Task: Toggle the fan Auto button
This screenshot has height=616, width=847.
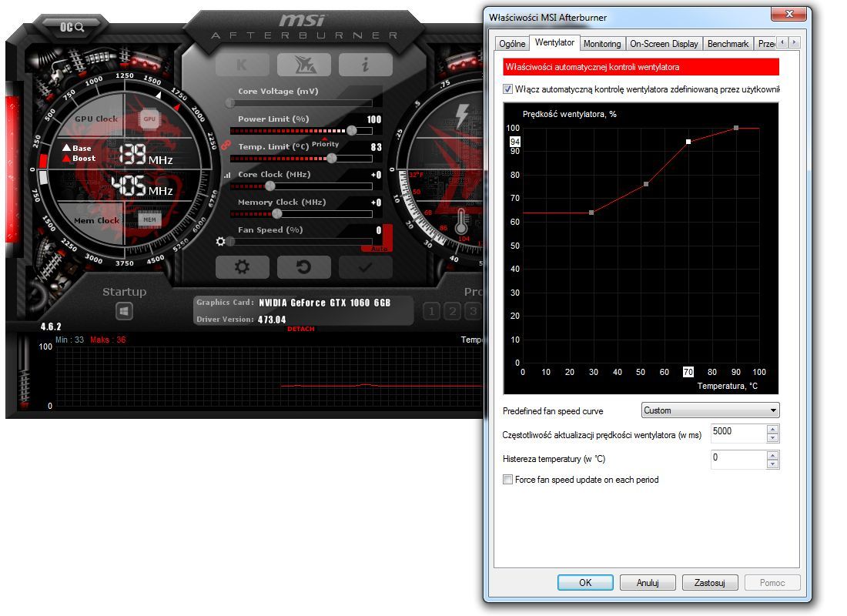Action: point(379,249)
